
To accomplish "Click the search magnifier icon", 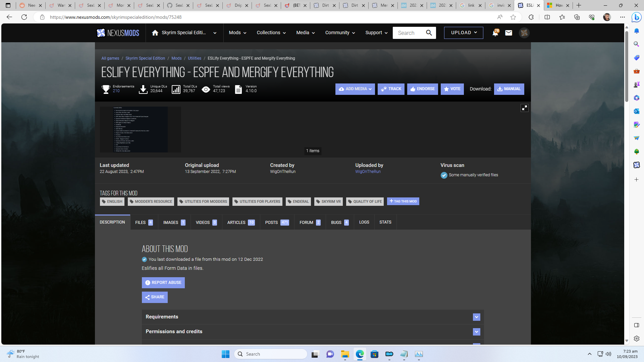I will coord(429,33).
